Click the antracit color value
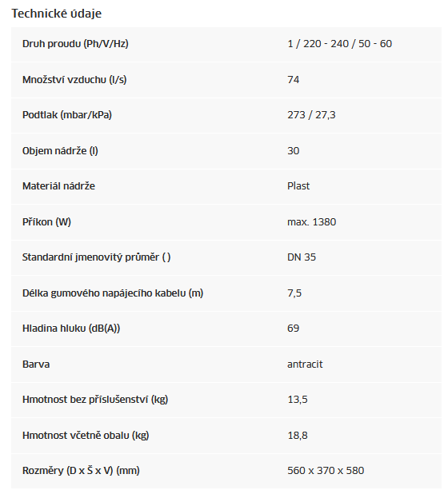448x498 pixels. 305,365
